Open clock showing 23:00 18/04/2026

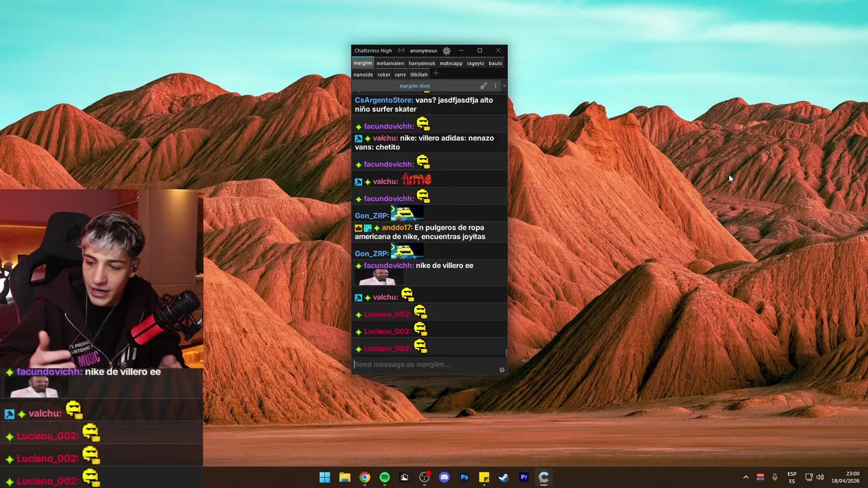847,477
